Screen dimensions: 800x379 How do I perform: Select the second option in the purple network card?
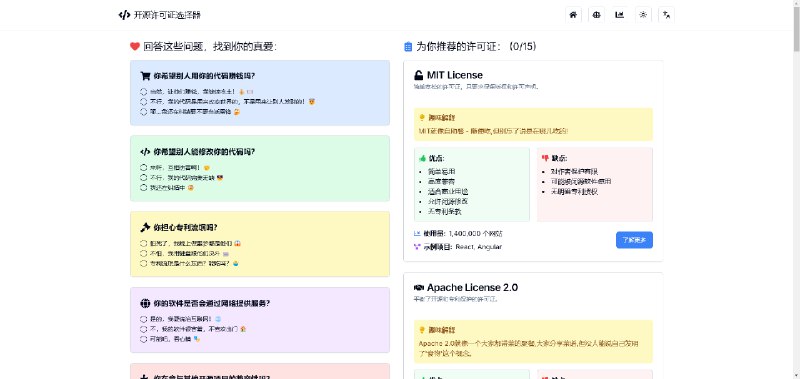click(143, 329)
